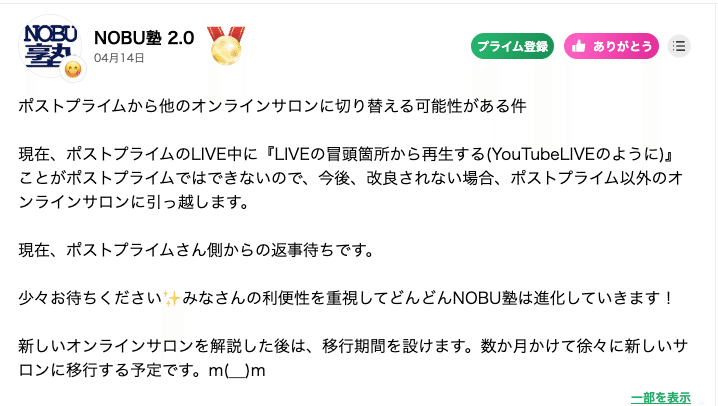
Task: Click the 一部を表示 link
Action: (661, 397)
